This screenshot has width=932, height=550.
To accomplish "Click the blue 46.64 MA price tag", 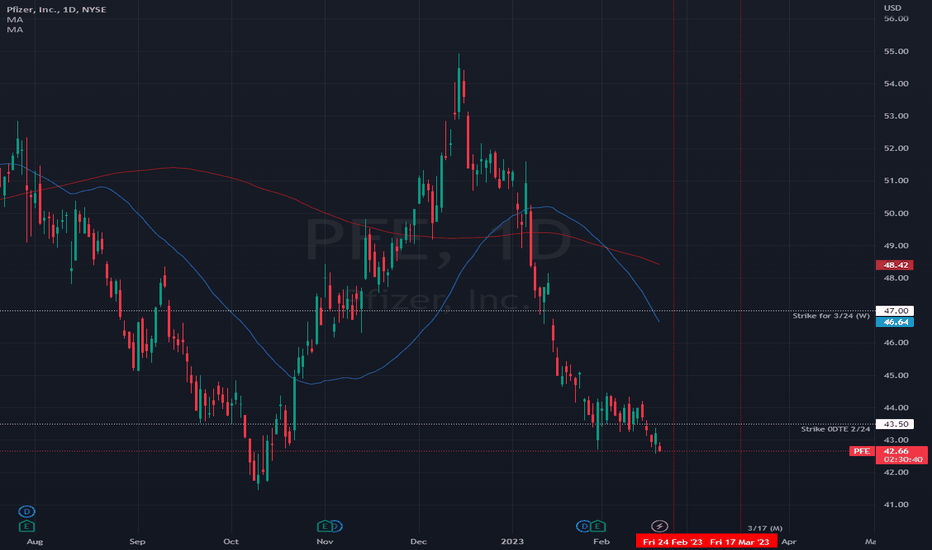I will point(895,322).
